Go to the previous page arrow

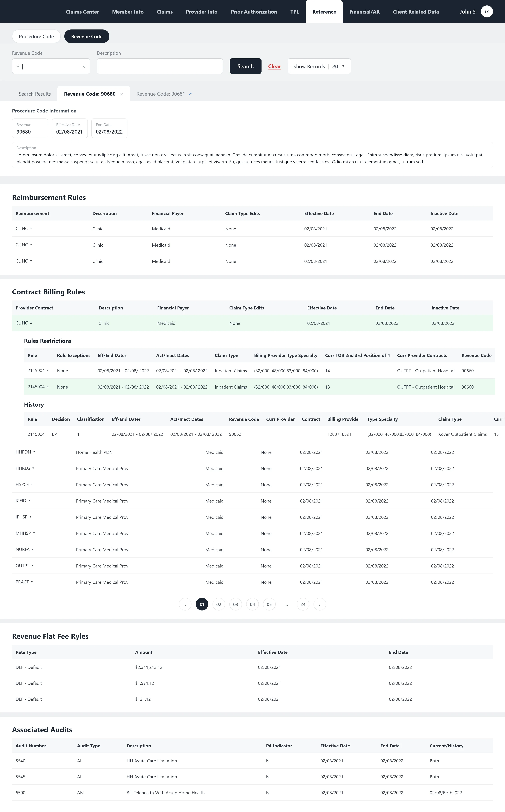(x=185, y=604)
